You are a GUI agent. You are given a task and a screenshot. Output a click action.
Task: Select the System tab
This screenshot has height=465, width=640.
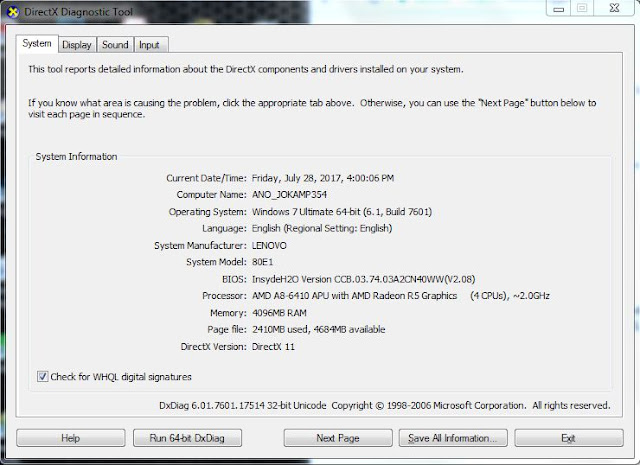[37, 43]
